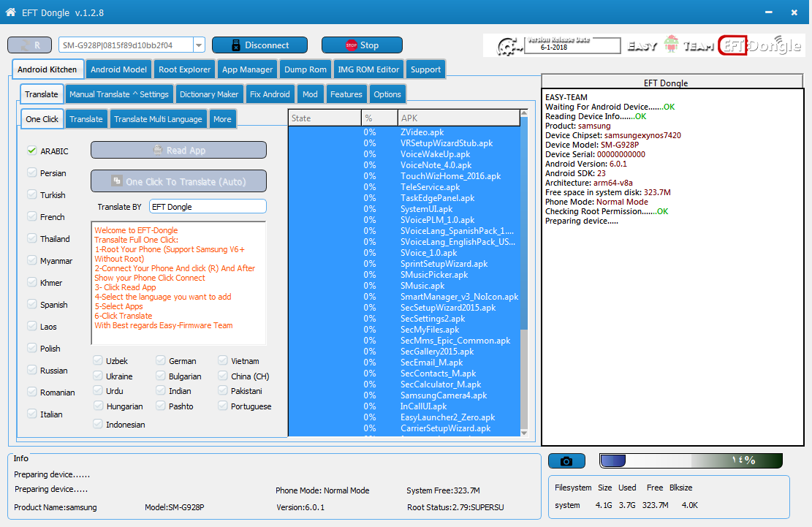Image resolution: width=812 pixels, height=527 pixels.
Task: Select SystemUI.apk in the list
Action: coord(404,209)
